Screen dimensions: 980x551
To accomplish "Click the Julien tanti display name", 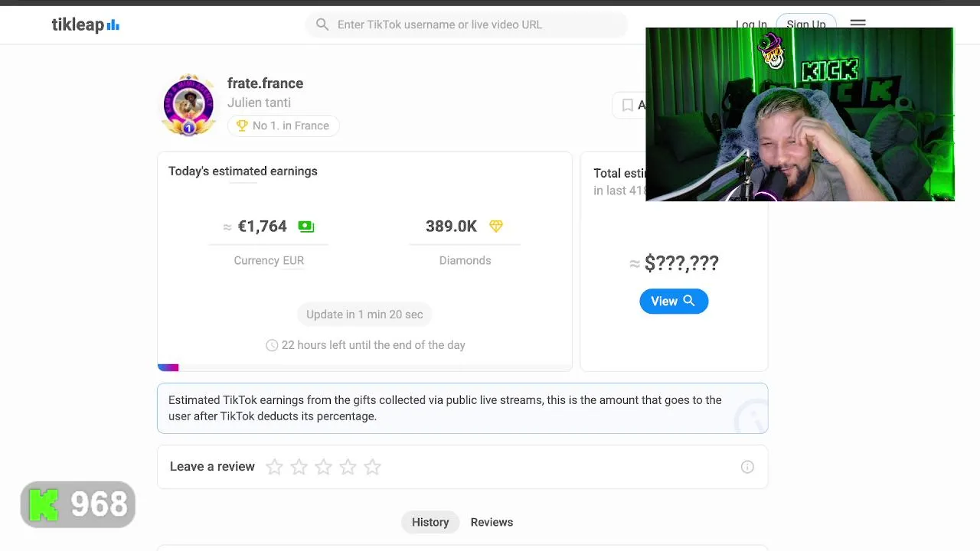I will [x=259, y=103].
